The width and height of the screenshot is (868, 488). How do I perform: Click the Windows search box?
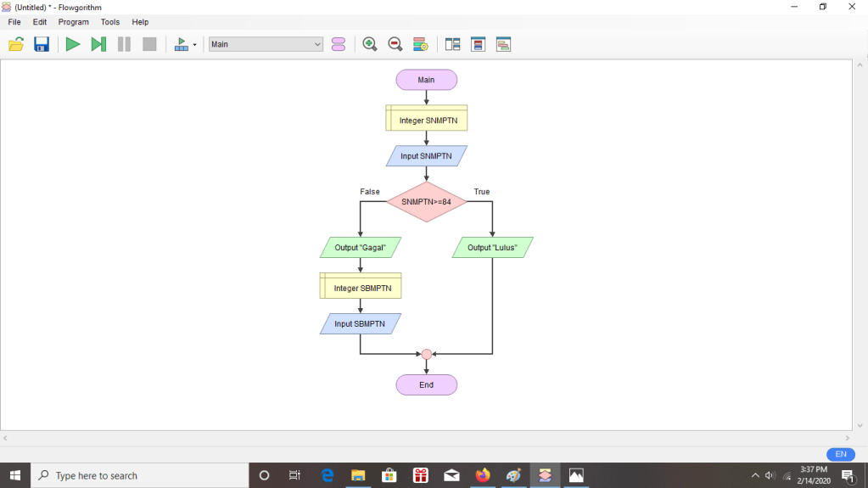(140, 475)
